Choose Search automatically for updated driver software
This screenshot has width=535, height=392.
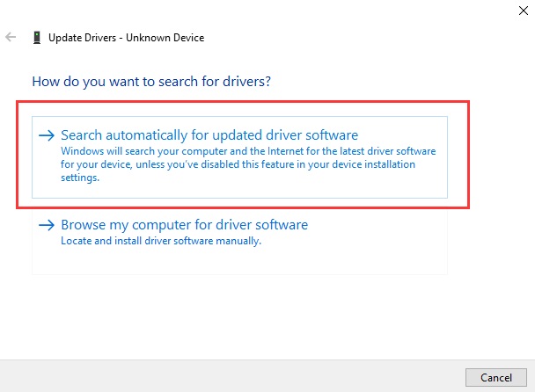click(x=209, y=135)
